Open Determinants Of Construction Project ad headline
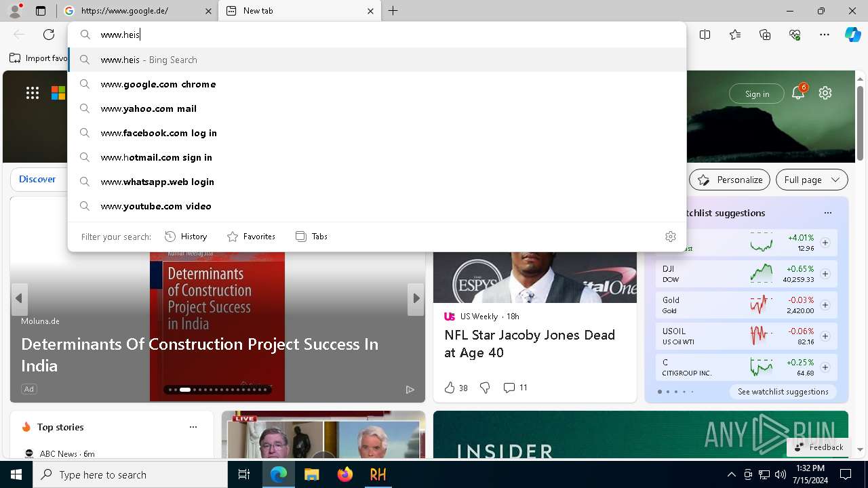 [x=199, y=354]
